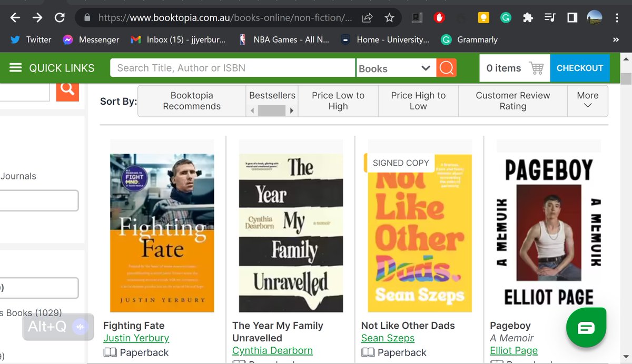This screenshot has height=364, width=632.
Task: Click the Journals sidebar link
Action: [18, 176]
